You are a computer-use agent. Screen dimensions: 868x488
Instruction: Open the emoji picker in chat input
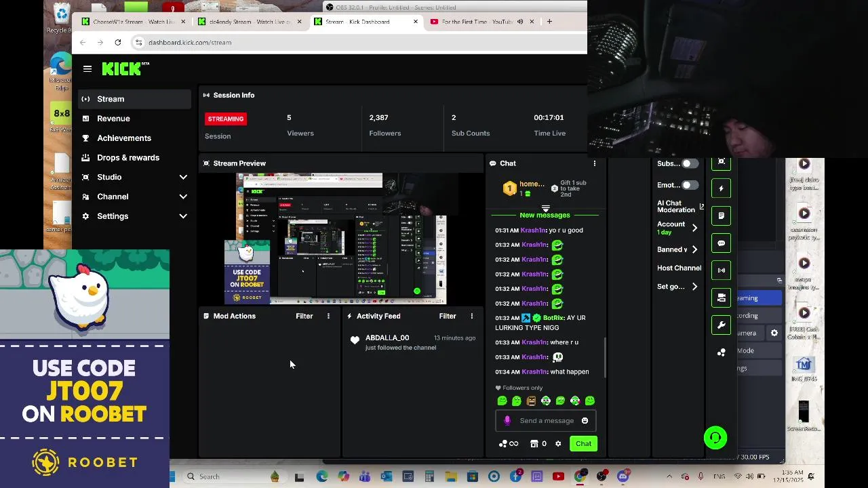(x=585, y=421)
